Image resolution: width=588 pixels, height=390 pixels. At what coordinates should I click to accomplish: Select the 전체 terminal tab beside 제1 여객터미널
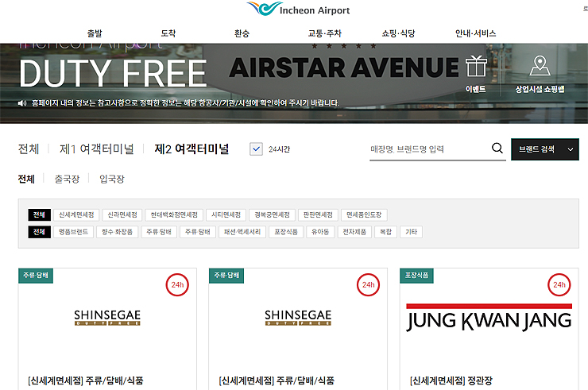(29, 149)
